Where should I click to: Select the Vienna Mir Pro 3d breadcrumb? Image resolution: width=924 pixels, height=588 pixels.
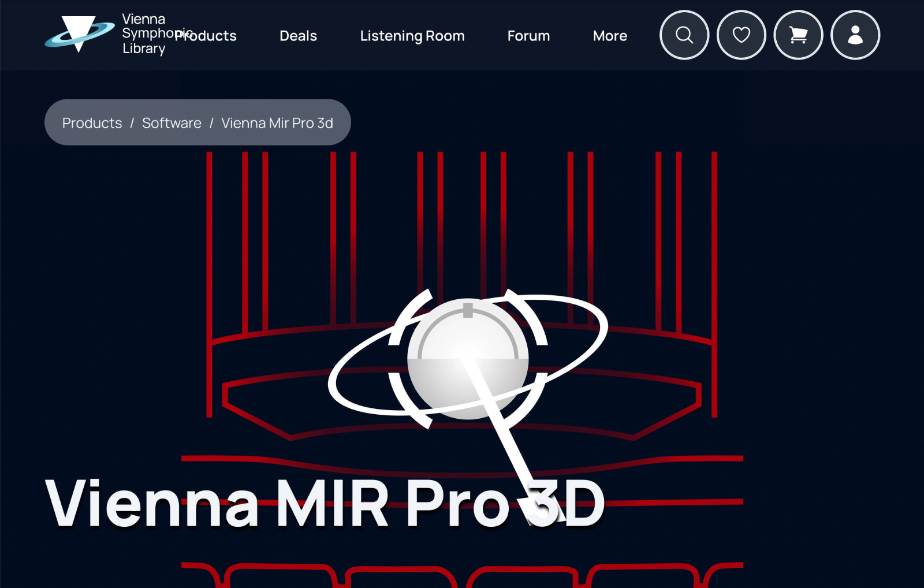click(277, 123)
